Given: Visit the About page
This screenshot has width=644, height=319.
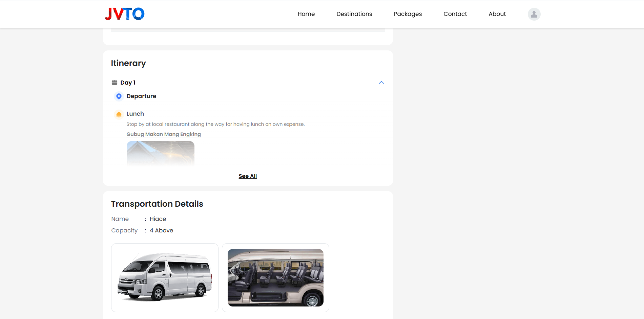Looking at the screenshot, I should tap(497, 14).
